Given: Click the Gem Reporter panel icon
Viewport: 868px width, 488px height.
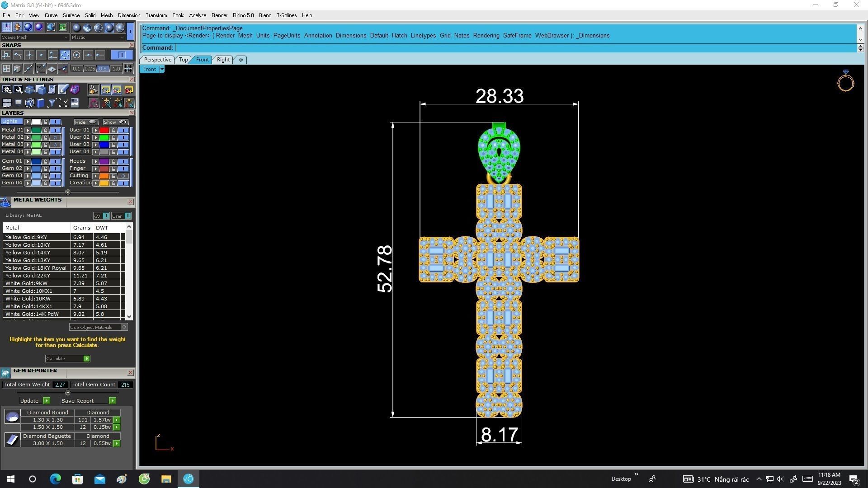Looking at the screenshot, I should tap(5, 373).
